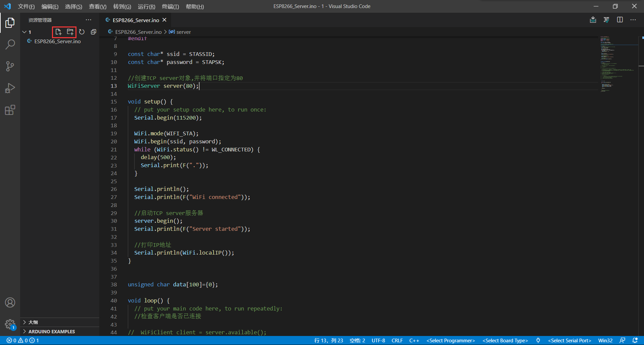Viewport: 644px width, 345px height.
Task: Open the Source Control view
Action: click(x=10, y=66)
